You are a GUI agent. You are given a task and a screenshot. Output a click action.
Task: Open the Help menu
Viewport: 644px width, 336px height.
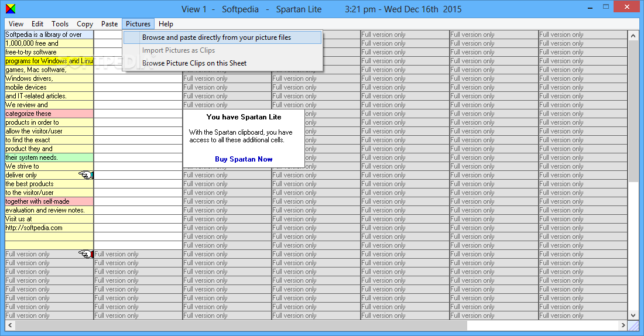point(166,24)
